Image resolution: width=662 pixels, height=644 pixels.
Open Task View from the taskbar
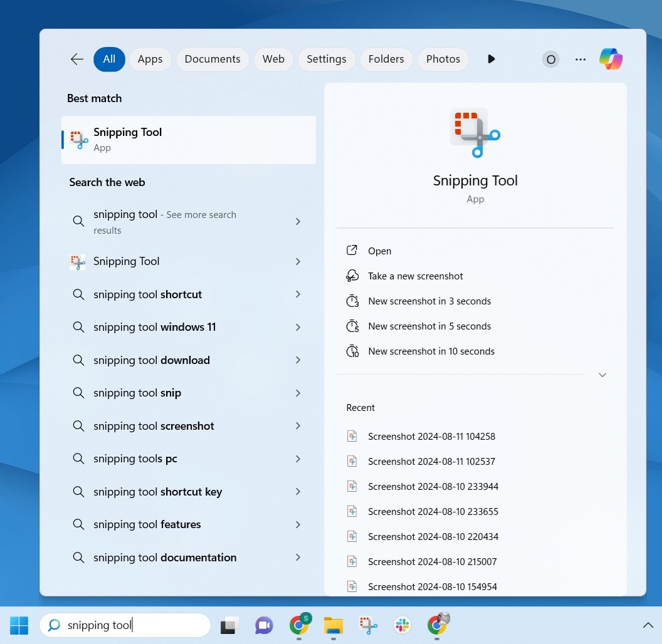click(229, 625)
